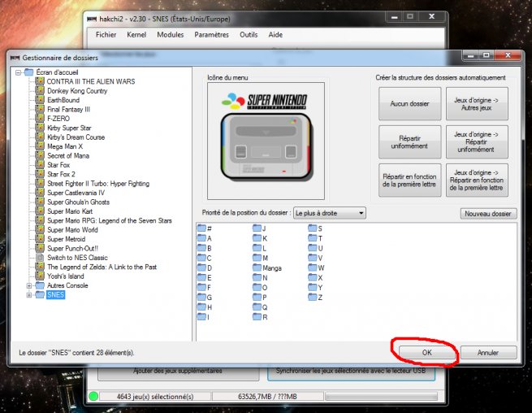Image resolution: width=532 pixels, height=413 pixels.
Task: Click Ajouter des jeux supplémentaires in hakchi2
Action: [178, 372]
